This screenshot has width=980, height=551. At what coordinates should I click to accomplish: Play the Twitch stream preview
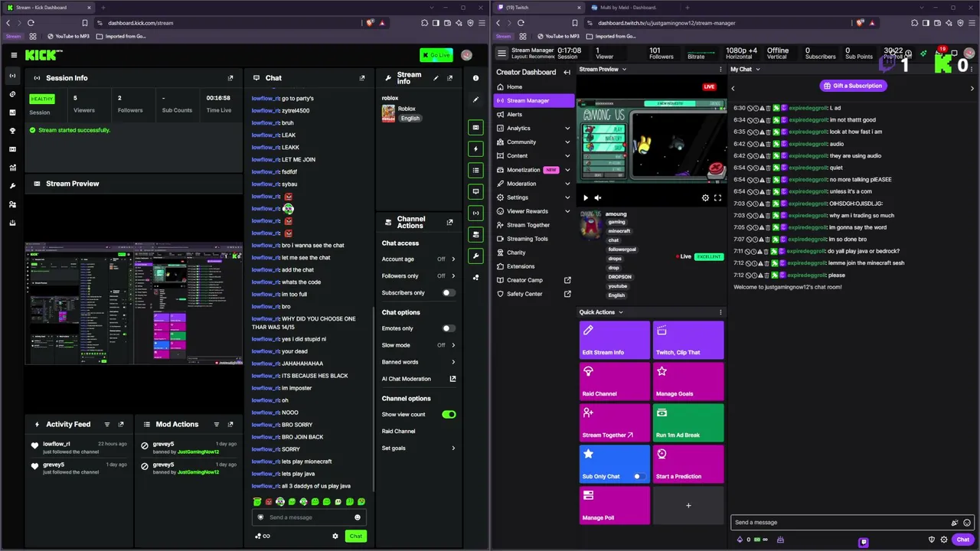pyautogui.click(x=586, y=198)
